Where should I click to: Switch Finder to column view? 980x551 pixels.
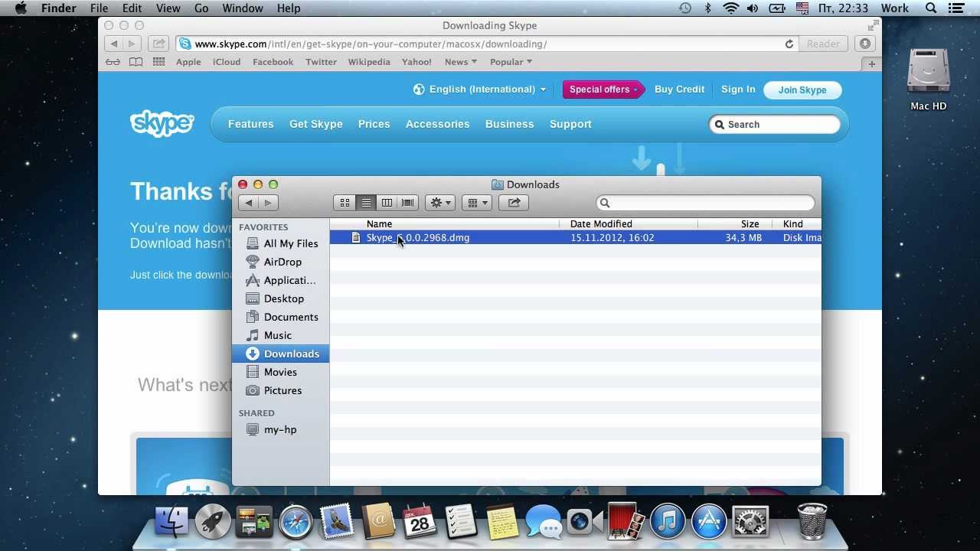(387, 203)
